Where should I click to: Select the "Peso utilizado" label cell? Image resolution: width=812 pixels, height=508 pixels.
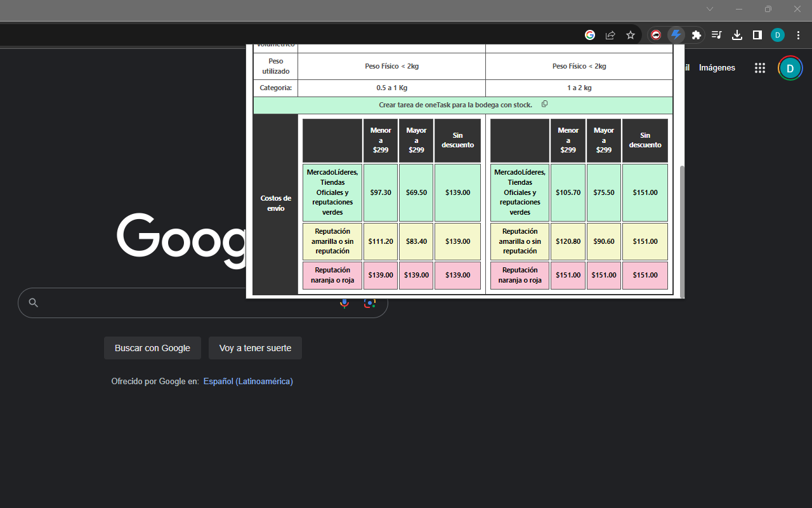click(275, 66)
